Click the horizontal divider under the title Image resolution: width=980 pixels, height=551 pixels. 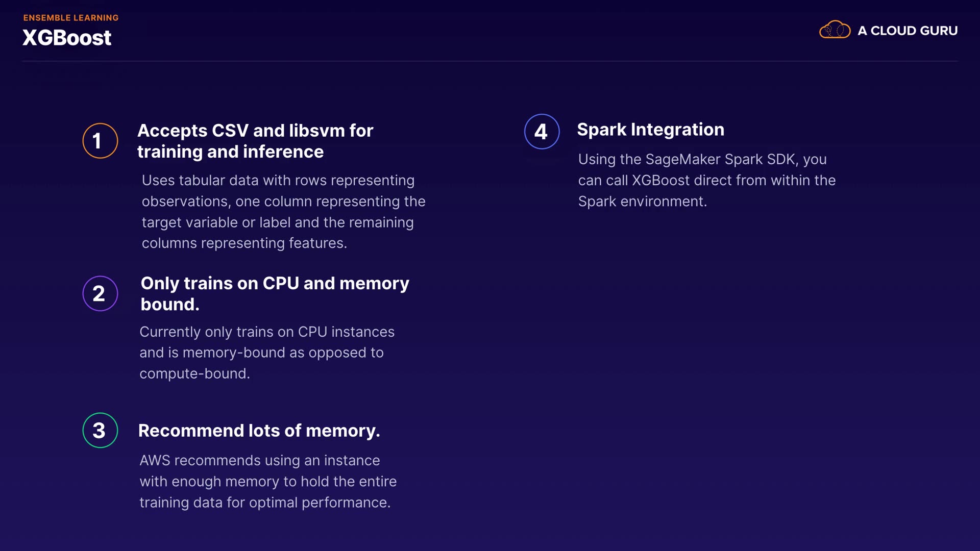click(490, 61)
